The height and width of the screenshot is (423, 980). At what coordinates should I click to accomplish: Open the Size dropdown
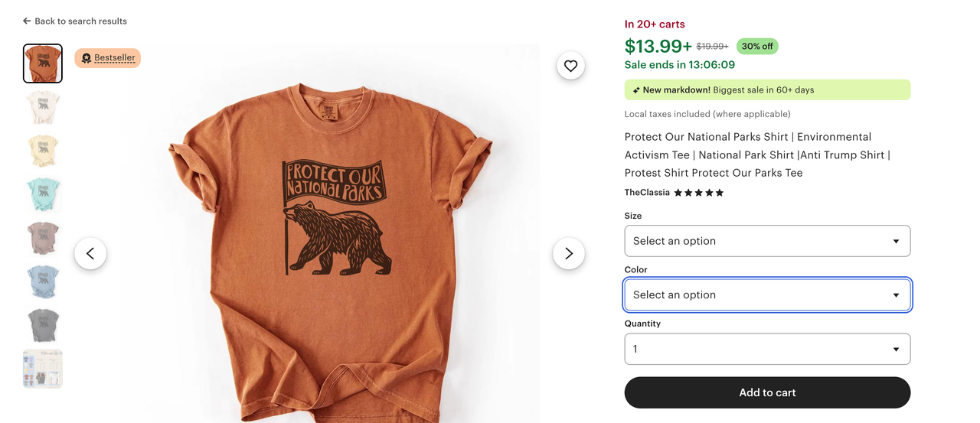[x=767, y=241]
